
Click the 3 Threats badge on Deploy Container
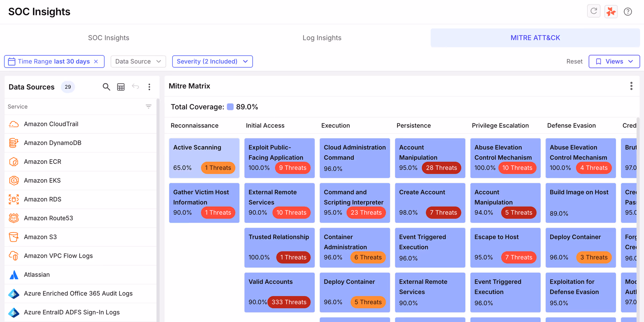pos(594,257)
